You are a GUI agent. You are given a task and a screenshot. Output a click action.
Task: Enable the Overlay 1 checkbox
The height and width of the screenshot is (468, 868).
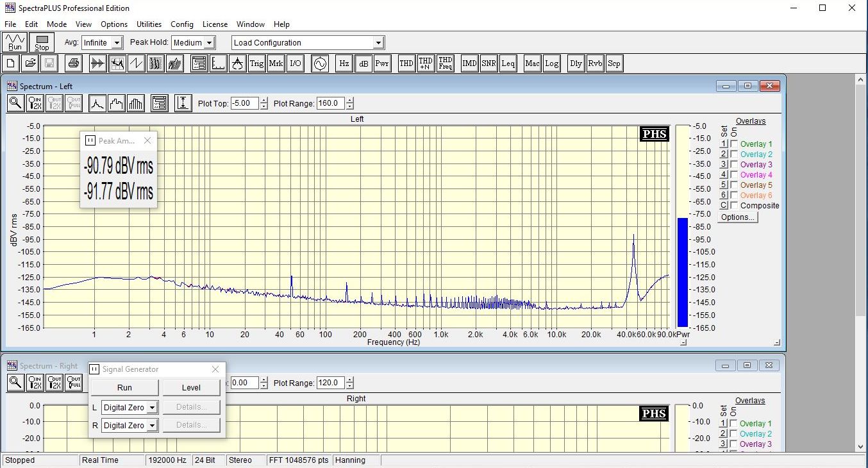coord(734,144)
